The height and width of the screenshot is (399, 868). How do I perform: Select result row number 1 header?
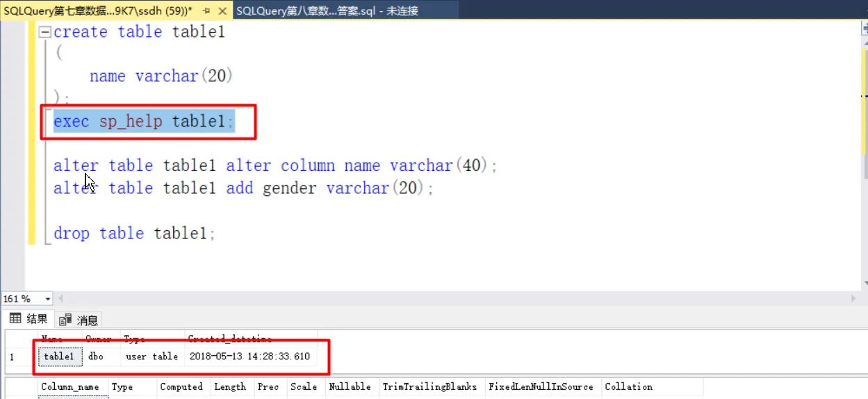(x=21, y=357)
